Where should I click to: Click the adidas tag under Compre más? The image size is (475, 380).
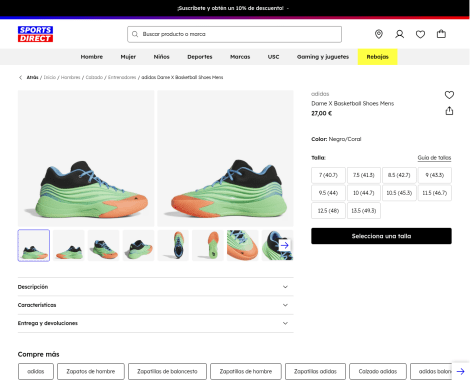coord(36,371)
